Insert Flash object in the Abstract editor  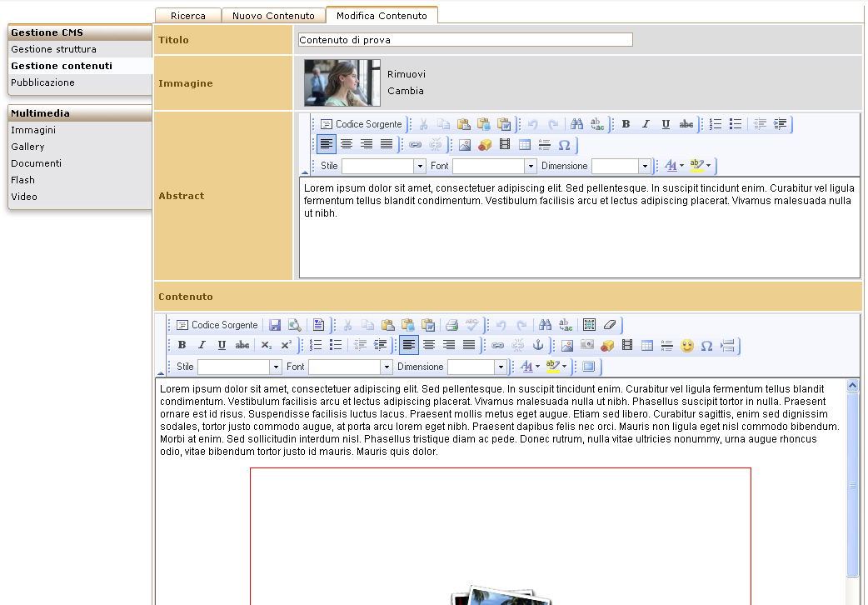[484, 145]
